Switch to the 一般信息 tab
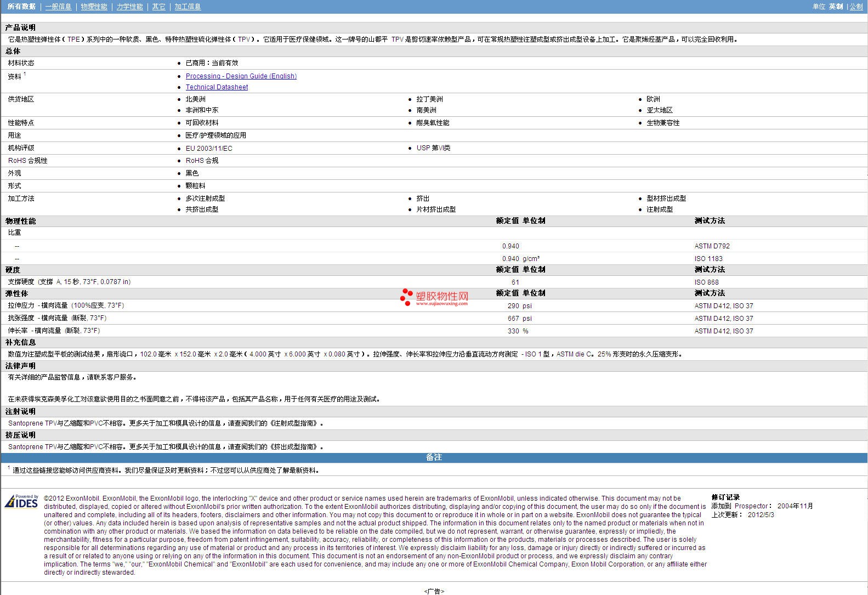 coord(59,7)
